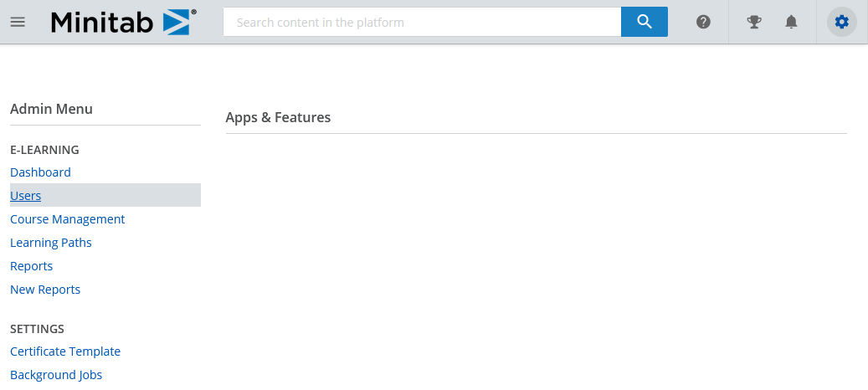Navigate to New Reports
The image size is (868, 390).
pos(45,290)
